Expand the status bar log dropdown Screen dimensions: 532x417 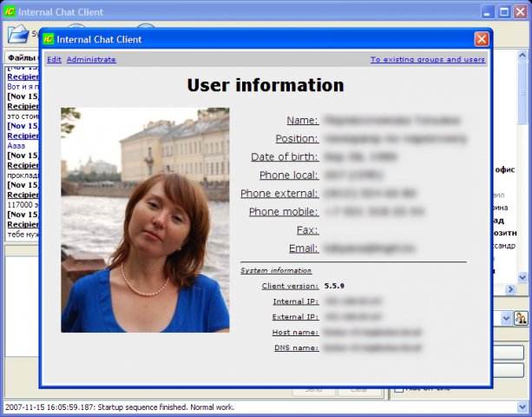tap(522, 407)
